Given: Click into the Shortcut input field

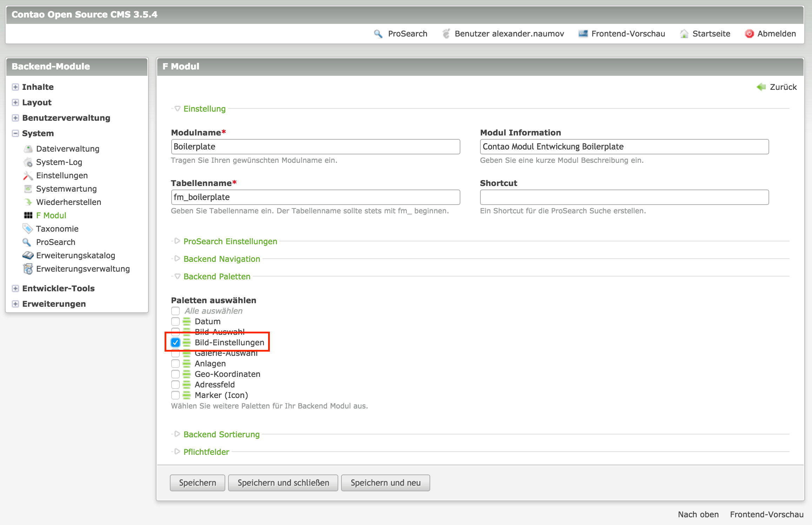Looking at the screenshot, I should tap(624, 197).
